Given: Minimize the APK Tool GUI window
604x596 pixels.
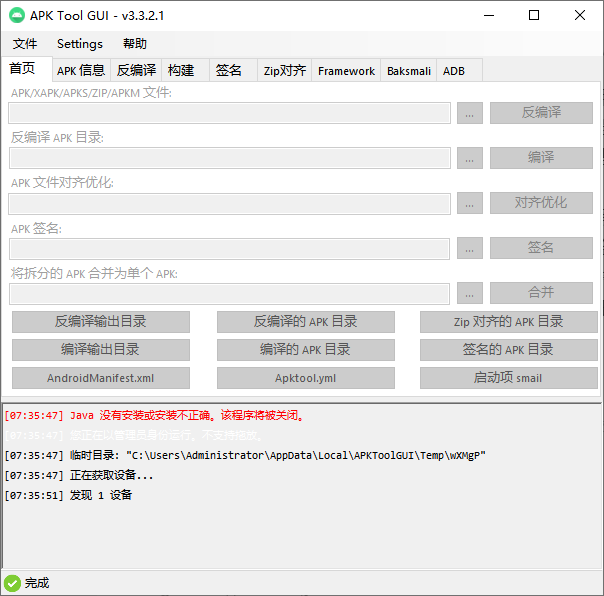Looking at the screenshot, I should pos(489,15).
